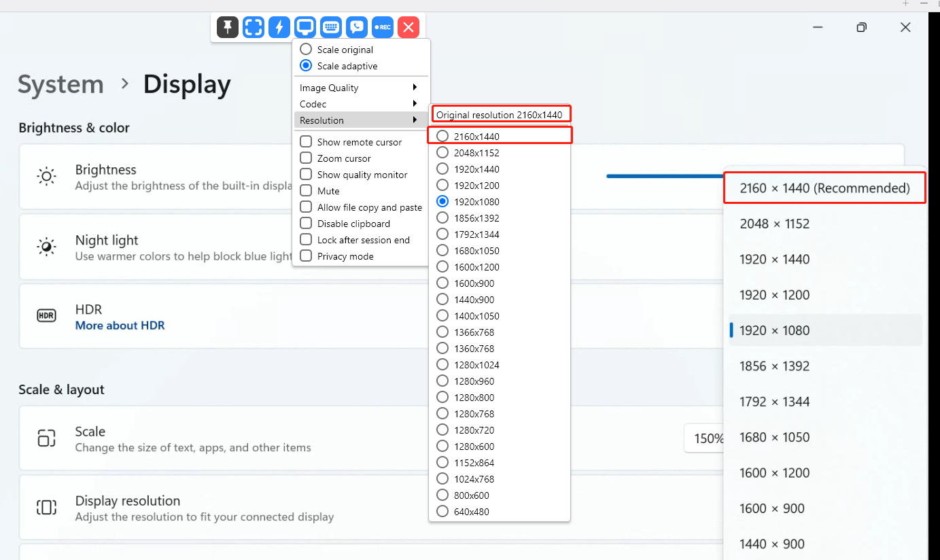Open the More about HDR link
The width and height of the screenshot is (940, 560).
[x=120, y=326]
